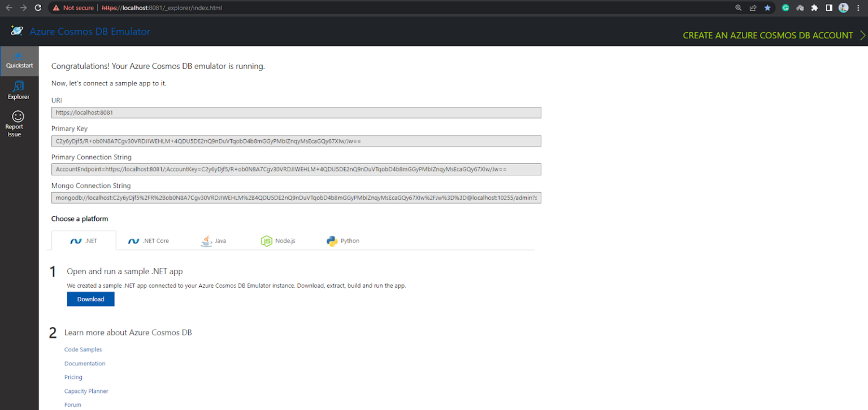Click the page zoom magnifier icon
The image size is (868, 410).
point(737,7)
